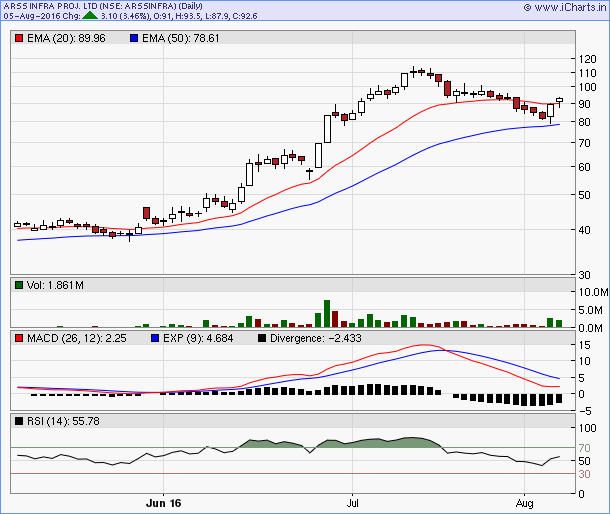Click the red 30 RSI oversold level label
The image size is (610, 514).
584,474
